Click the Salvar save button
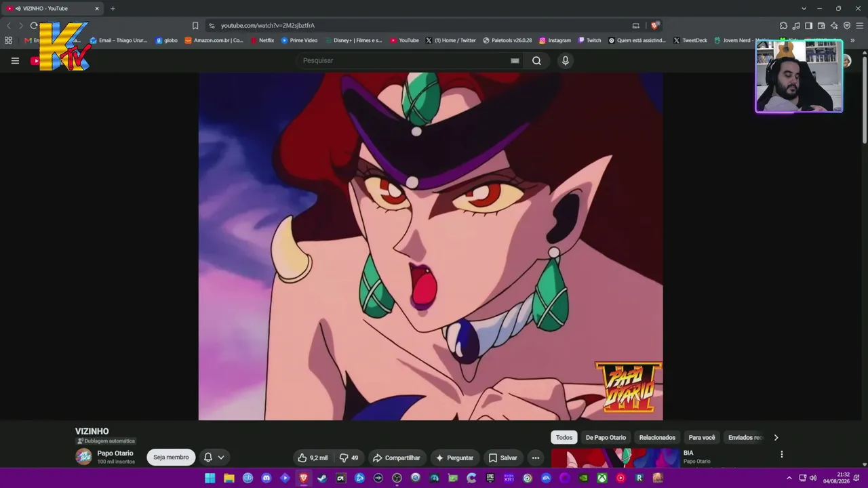The width and height of the screenshot is (868, 488). tap(503, 457)
